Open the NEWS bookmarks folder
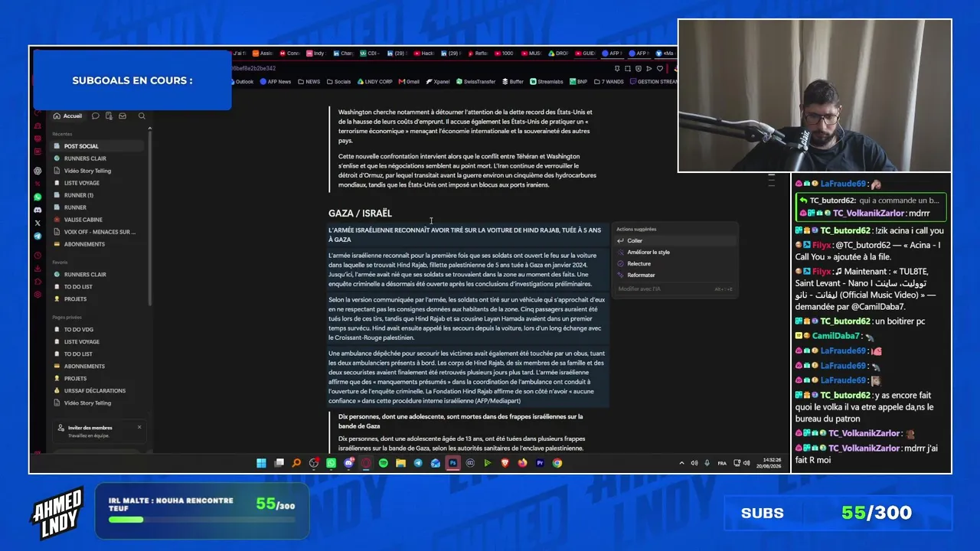980x551 pixels. click(309, 82)
